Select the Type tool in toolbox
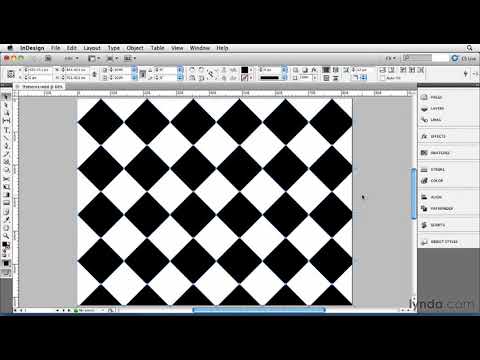The image size is (480, 360). [6, 129]
